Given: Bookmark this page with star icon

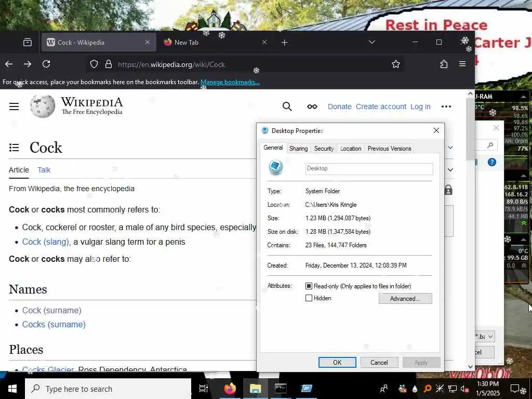Looking at the screenshot, I should (x=395, y=64).
